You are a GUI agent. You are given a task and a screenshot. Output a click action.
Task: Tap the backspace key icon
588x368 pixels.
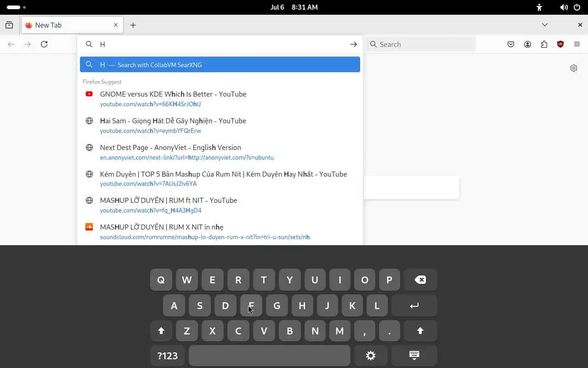pos(420,280)
